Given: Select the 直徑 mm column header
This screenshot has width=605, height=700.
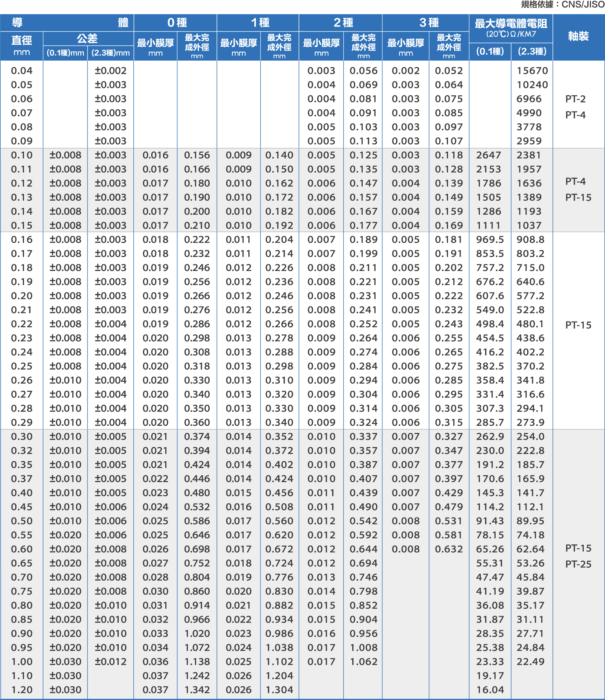Looking at the screenshot, I should (22, 46).
